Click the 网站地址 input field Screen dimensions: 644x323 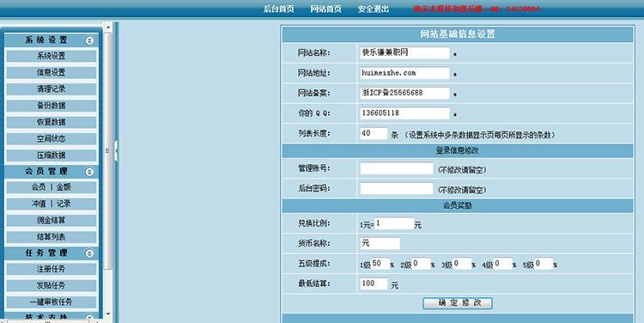pyautogui.click(x=405, y=73)
